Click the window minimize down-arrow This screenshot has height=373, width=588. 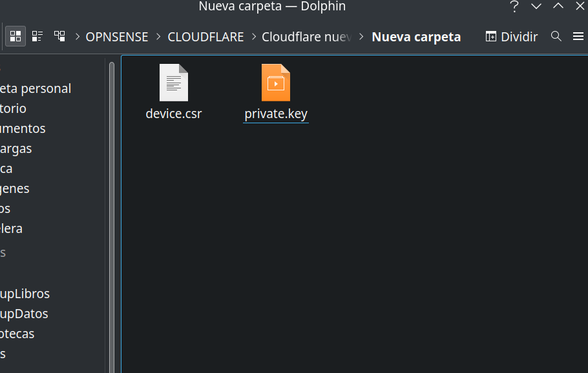click(536, 6)
